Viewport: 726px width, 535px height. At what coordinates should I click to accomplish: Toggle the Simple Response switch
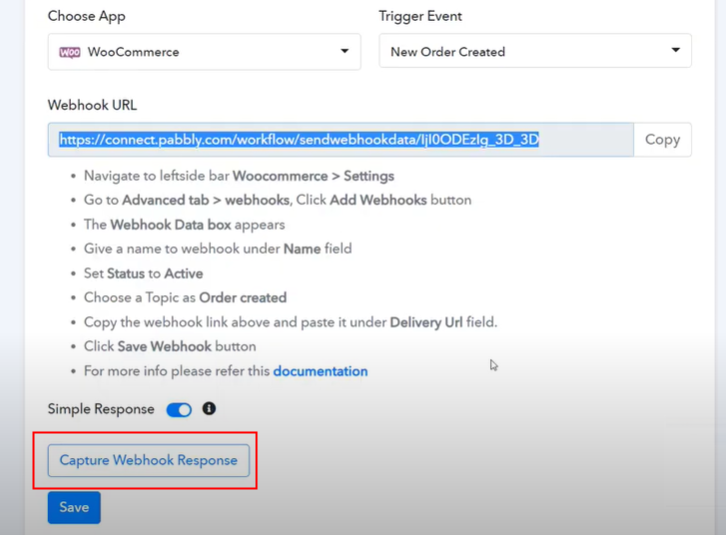pos(179,409)
